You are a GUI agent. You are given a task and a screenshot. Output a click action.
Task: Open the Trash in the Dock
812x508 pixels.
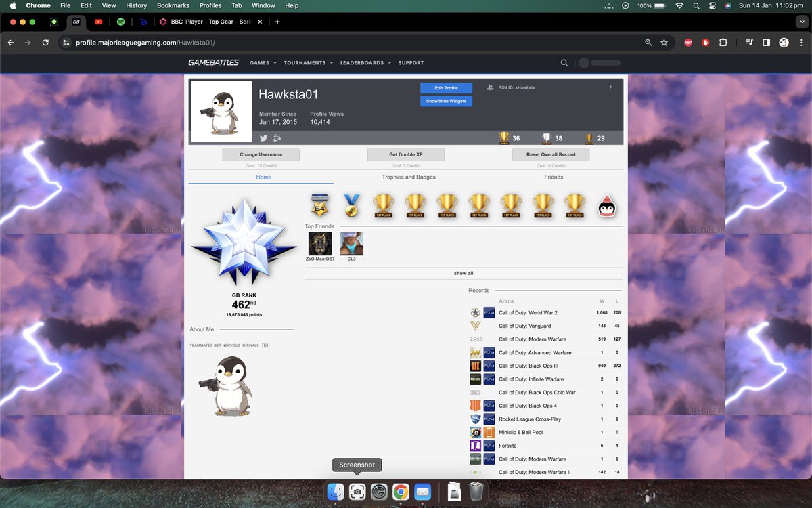(476, 492)
